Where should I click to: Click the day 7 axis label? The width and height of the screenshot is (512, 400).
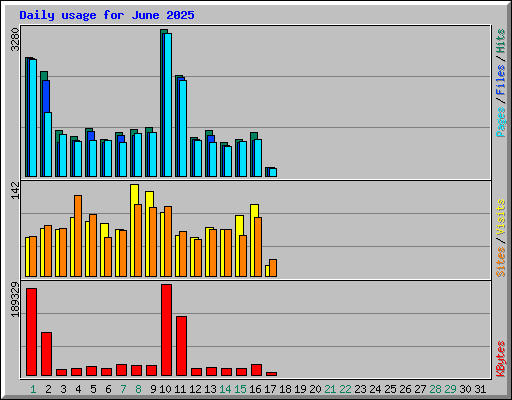pos(123,389)
